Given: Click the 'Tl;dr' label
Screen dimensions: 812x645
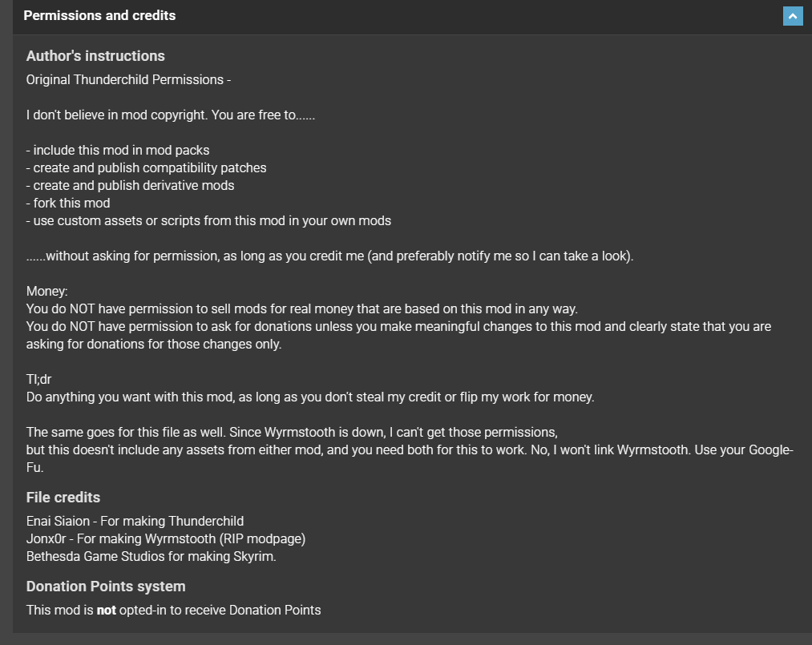Looking at the screenshot, I should (38, 379).
